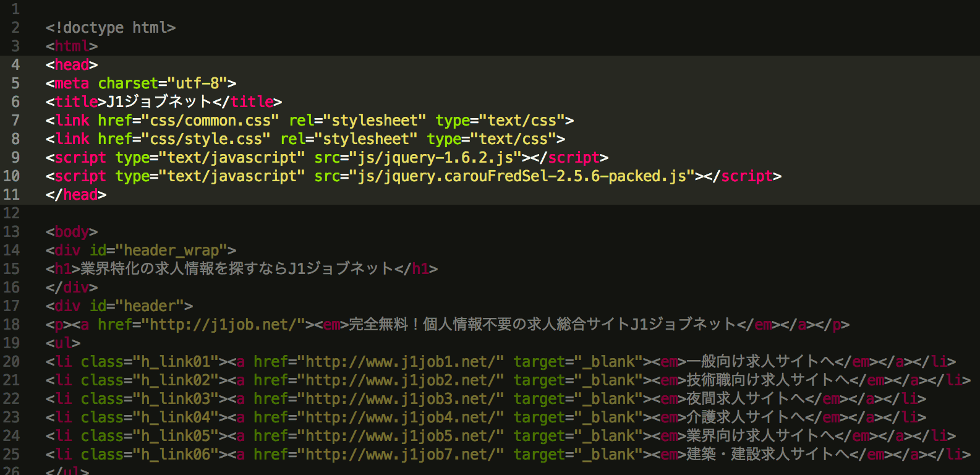Click the class h_link03 attribute
Image resolution: width=980 pixels, height=475 pixels.
pos(150,399)
